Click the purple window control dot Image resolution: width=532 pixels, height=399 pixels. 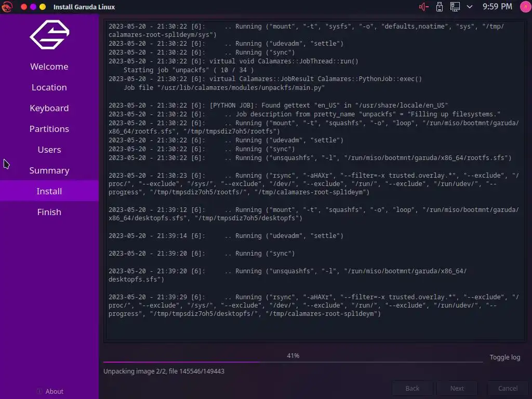coord(33,7)
